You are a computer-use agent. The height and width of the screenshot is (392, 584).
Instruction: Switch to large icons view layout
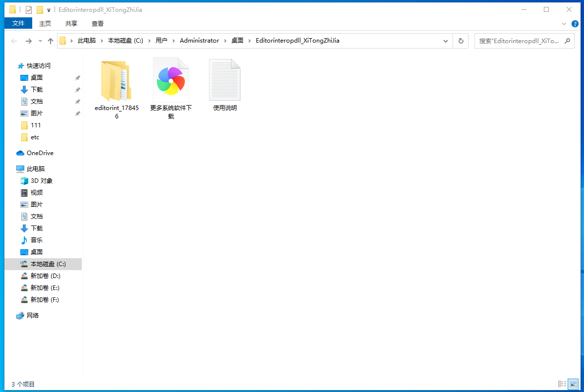pyautogui.click(x=573, y=384)
